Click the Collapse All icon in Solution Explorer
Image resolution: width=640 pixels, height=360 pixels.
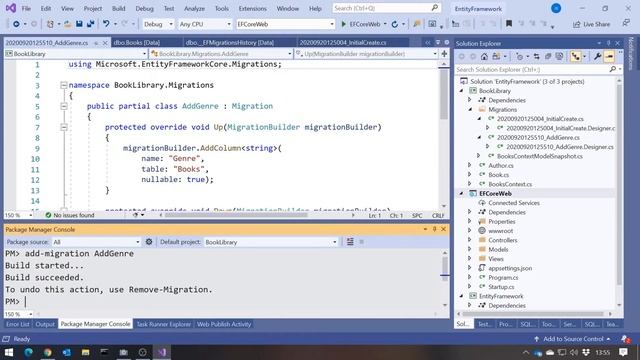(548, 57)
